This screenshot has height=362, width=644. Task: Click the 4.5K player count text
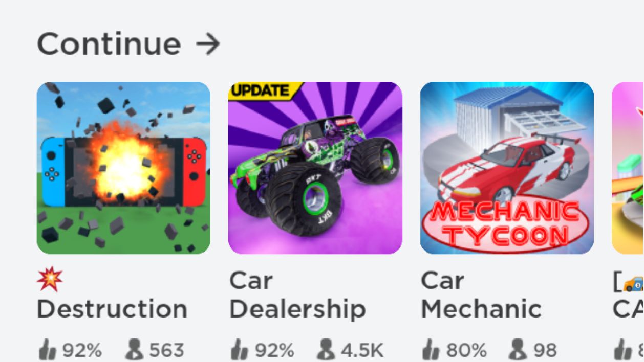pyautogui.click(x=362, y=351)
